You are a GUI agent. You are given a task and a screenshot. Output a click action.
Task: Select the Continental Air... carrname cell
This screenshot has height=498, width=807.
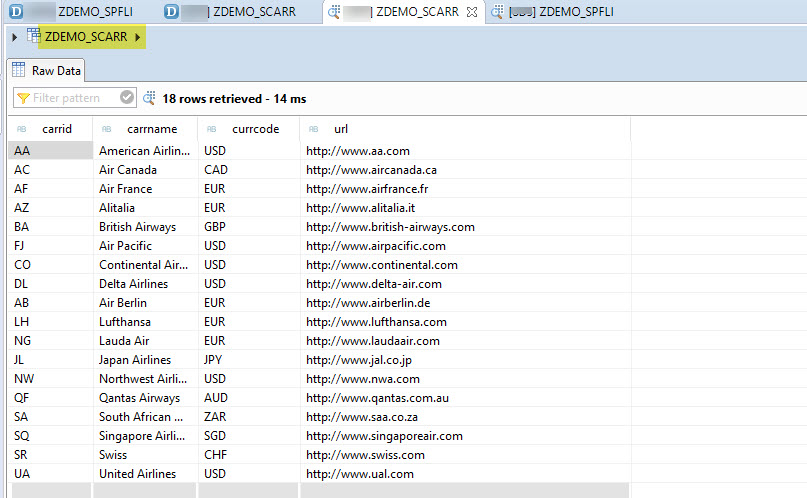pos(146,265)
